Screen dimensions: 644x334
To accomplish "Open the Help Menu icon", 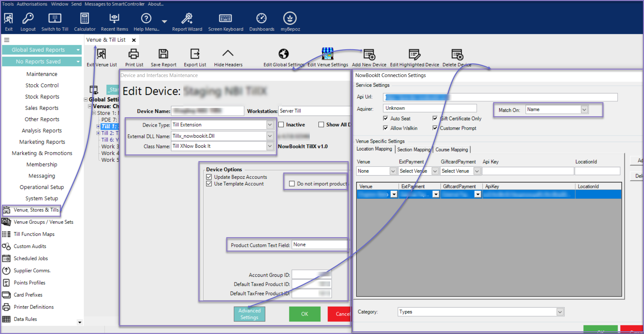I will 146,18.
